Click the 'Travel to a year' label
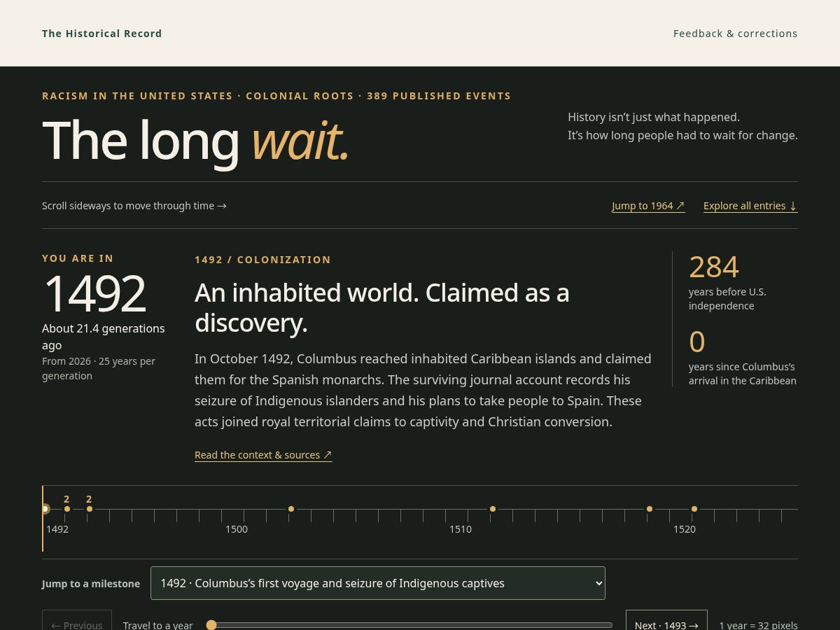The width and height of the screenshot is (840, 630). (x=158, y=625)
